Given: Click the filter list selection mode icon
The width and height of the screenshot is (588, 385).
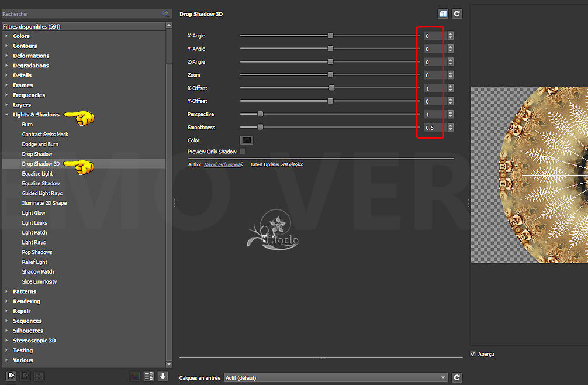Looking at the screenshot, I should 148,376.
